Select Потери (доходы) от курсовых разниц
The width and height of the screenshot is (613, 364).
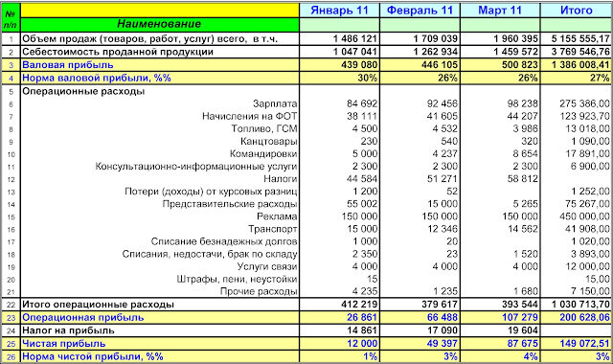211,192
